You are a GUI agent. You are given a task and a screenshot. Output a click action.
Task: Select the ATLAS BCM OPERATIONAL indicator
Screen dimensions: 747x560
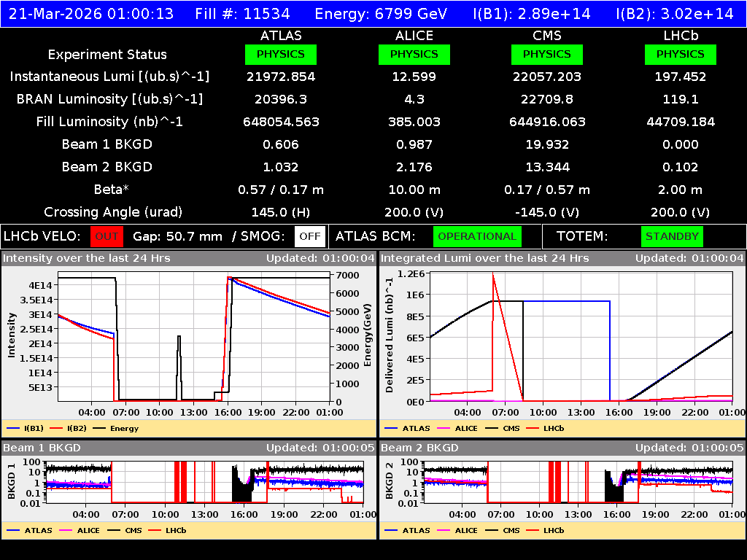pyautogui.click(x=477, y=236)
